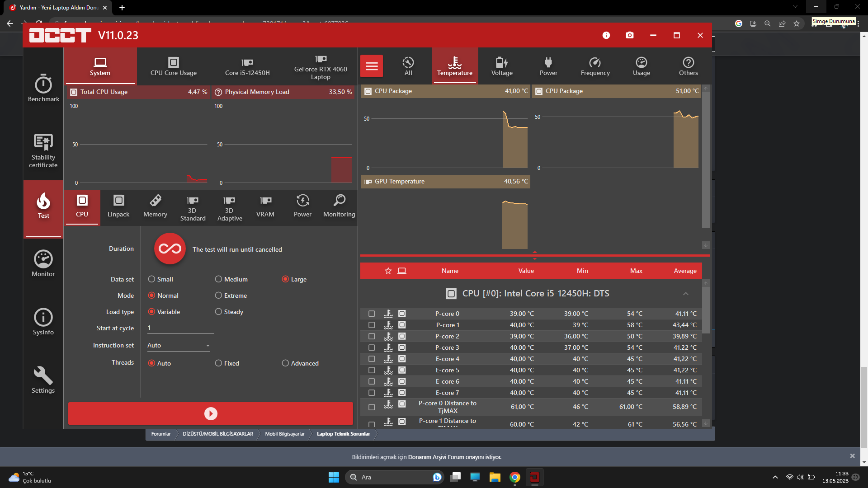
Task: Sort table by Average column
Action: 685,271
